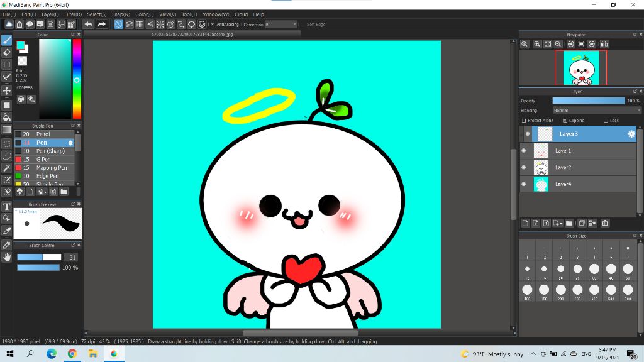Open the View menu

(x=167, y=14)
